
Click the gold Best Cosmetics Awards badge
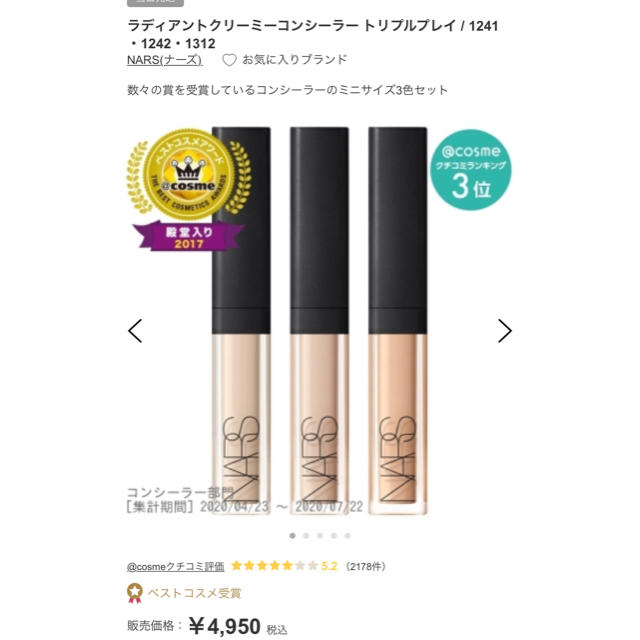click(189, 190)
